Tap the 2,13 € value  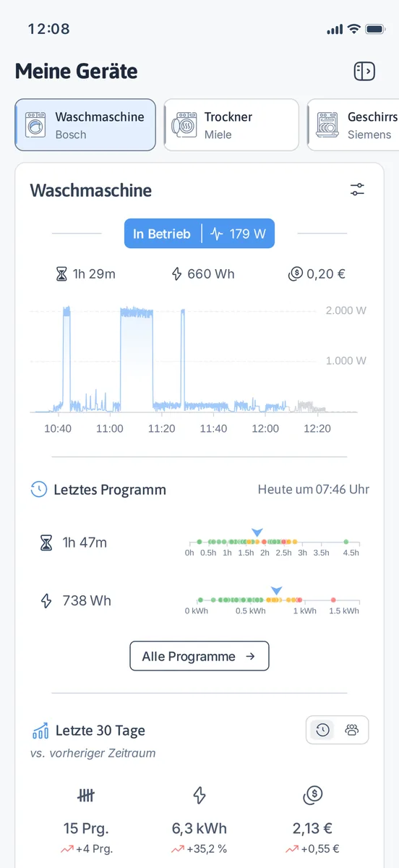pyautogui.click(x=312, y=829)
